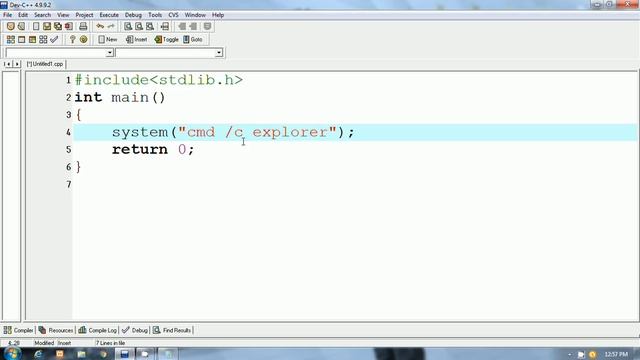Image resolution: width=640 pixels, height=360 pixels.
Task: Click the Go to Line toolbar icon
Action: point(164,27)
